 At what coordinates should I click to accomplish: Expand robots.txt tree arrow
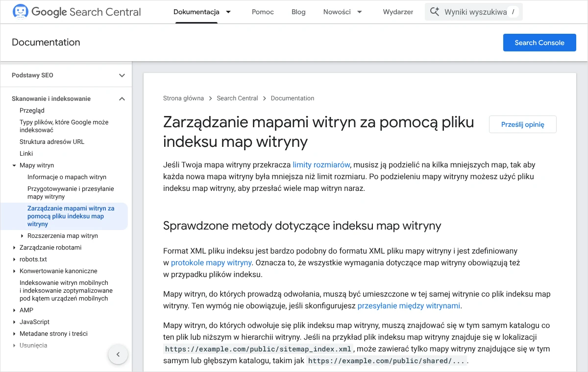[14, 259]
